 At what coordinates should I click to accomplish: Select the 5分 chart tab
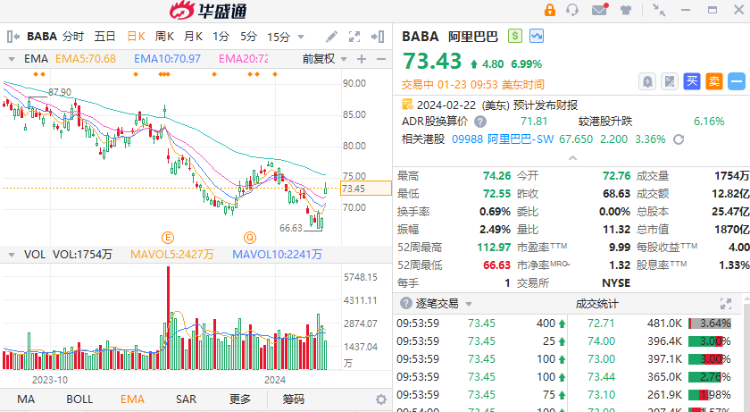[249, 36]
